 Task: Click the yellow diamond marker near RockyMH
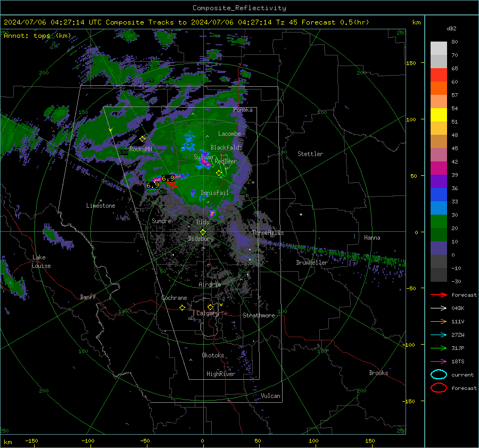(142, 139)
